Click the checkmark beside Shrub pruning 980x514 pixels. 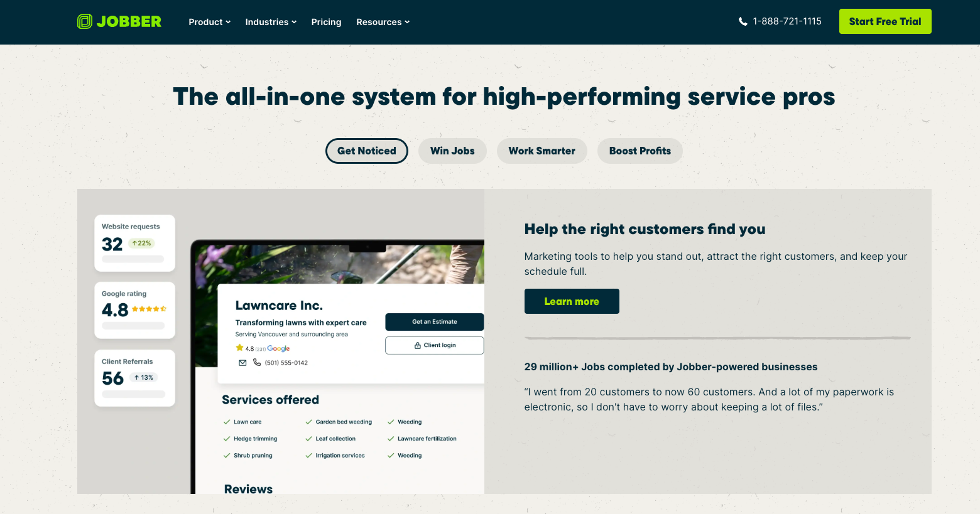(227, 456)
